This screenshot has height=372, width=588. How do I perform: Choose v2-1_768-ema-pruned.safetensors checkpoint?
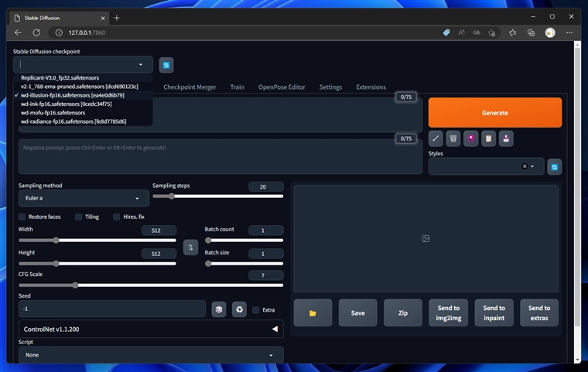point(84,87)
